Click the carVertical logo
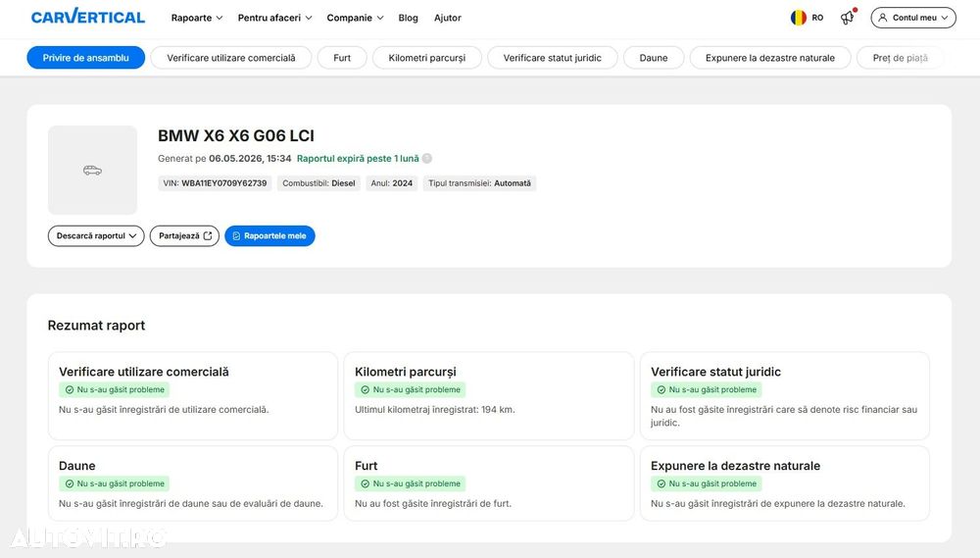Viewport: 980px width, 558px height. tap(88, 17)
